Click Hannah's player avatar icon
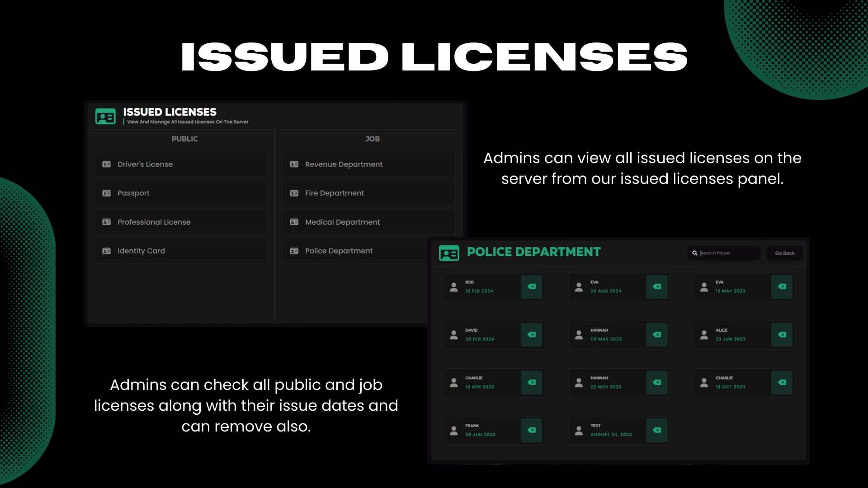The height and width of the screenshot is (488, 868). (578, 335)
